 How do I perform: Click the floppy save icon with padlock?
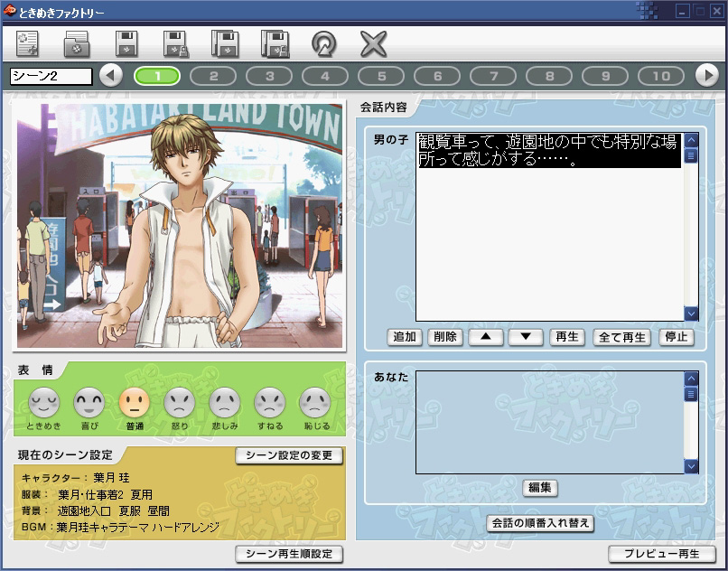176,44
